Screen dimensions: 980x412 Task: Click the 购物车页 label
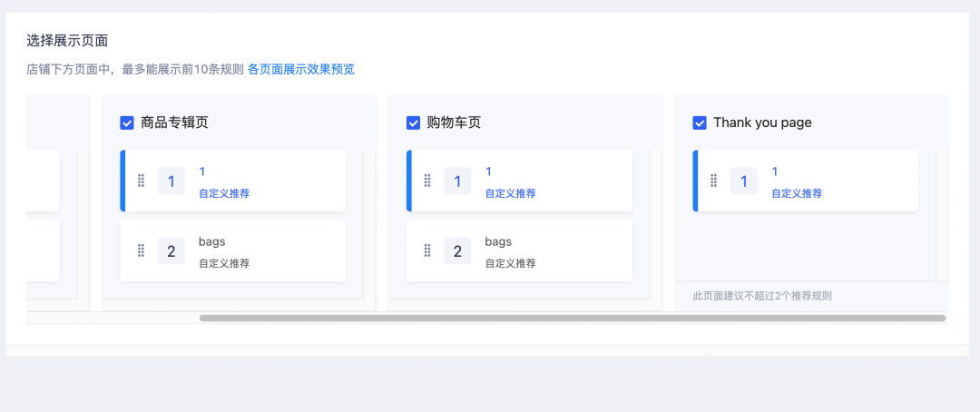point(454,123)
